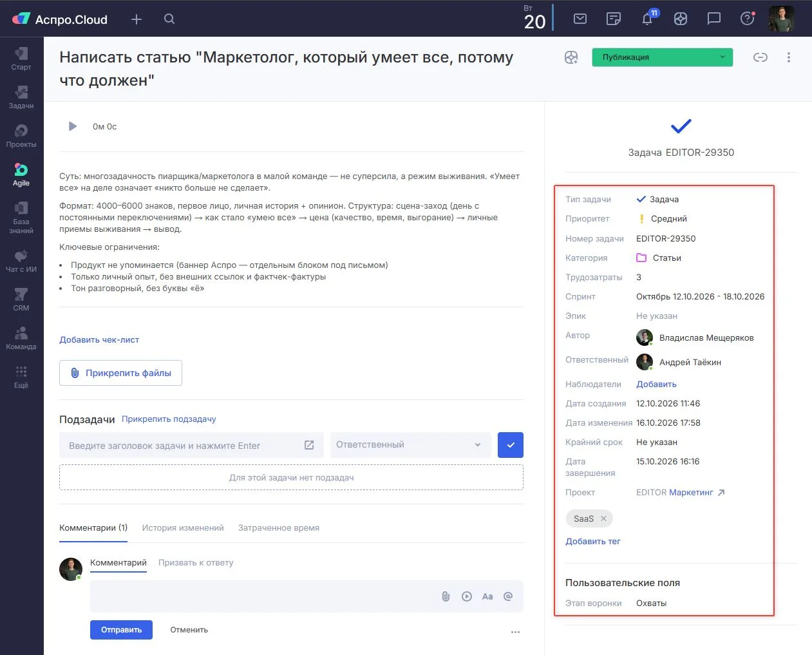Screen dimensions: 812x655
Task: Click Добавить next to Наблюдатели
Action: tap(656, 384)
